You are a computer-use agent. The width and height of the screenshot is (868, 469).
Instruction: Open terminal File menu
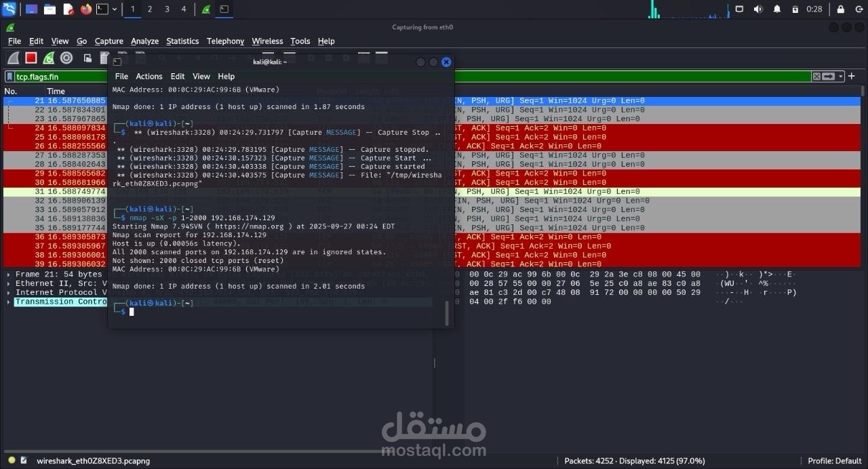(121, 77)
